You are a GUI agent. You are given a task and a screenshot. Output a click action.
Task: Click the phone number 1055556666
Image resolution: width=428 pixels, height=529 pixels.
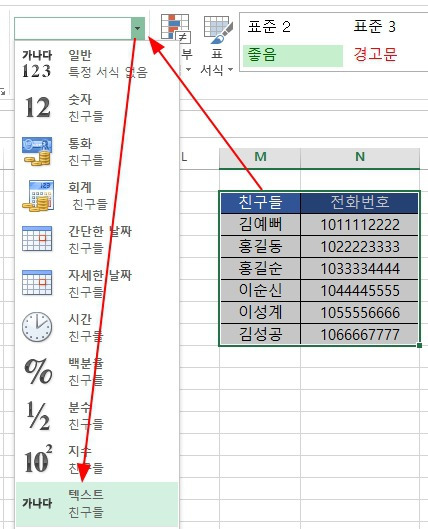point(360,313)
